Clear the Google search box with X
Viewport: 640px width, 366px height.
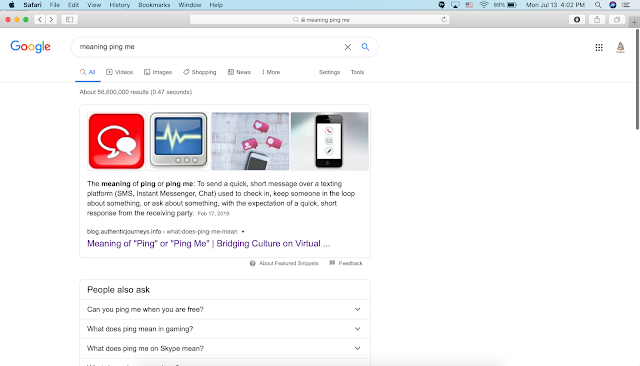tap(347, 47)
